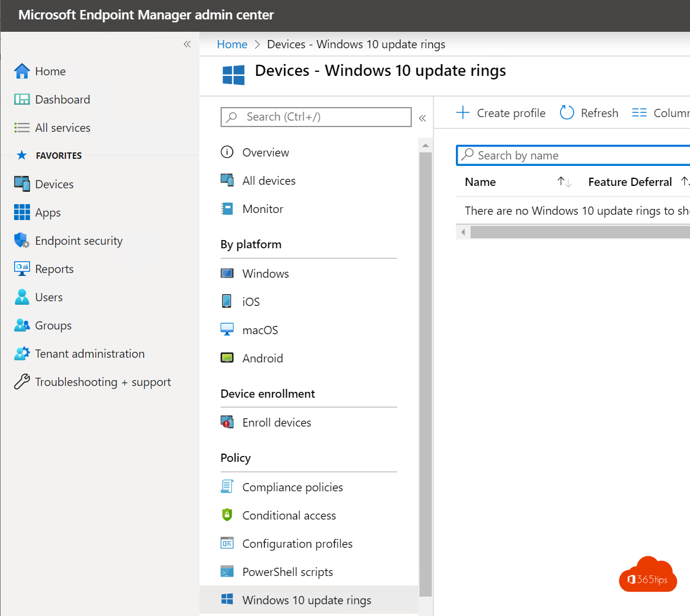Open Tenant administration menu item
The width and height of the screenshot is (690, 616).
[90, 354]
